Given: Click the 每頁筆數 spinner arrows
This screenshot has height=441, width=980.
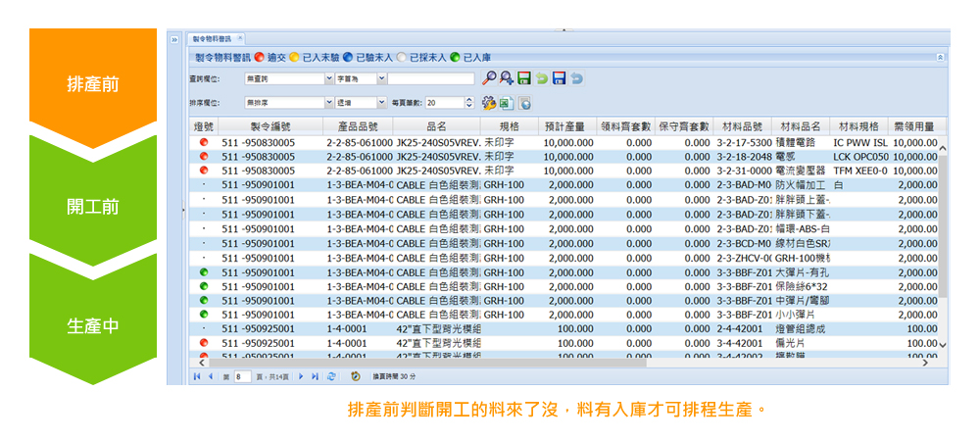Looking at the screenshot, I should (468, 103).
